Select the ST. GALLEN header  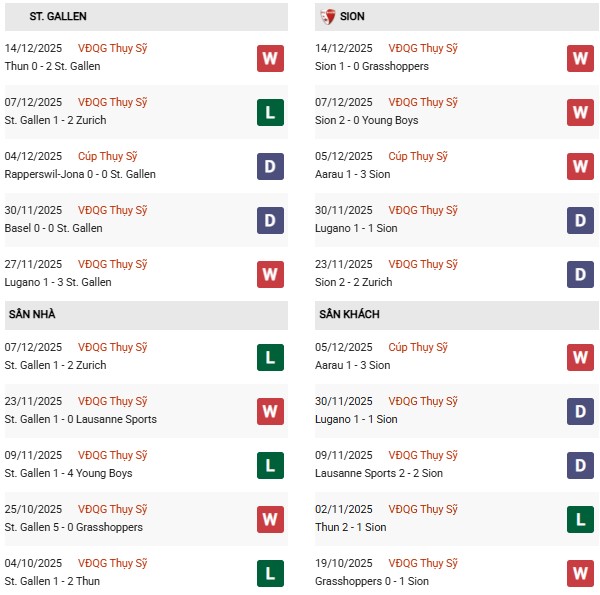pos(58,17)
